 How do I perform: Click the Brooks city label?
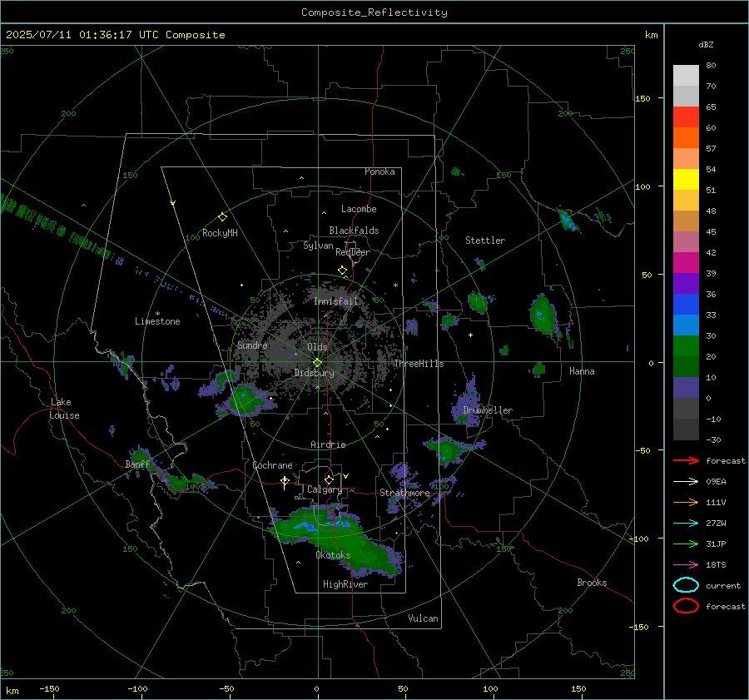pyautogui.click(x=592, y=583)
